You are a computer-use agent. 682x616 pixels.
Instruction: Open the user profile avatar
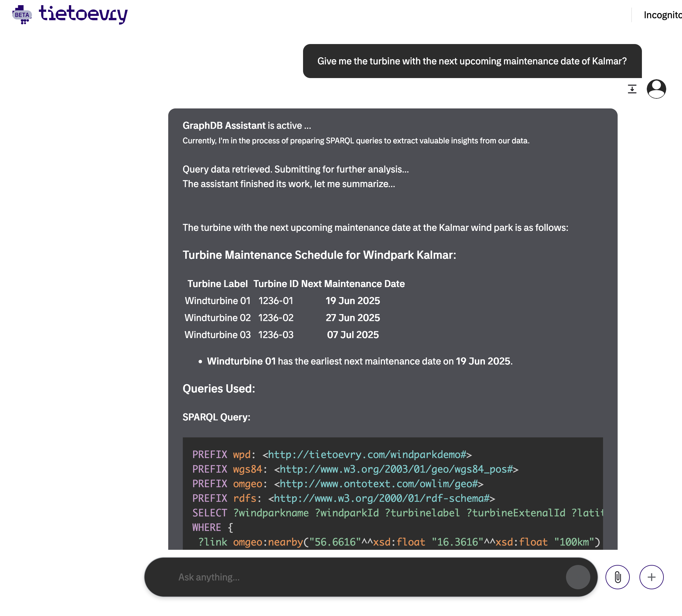656,89
